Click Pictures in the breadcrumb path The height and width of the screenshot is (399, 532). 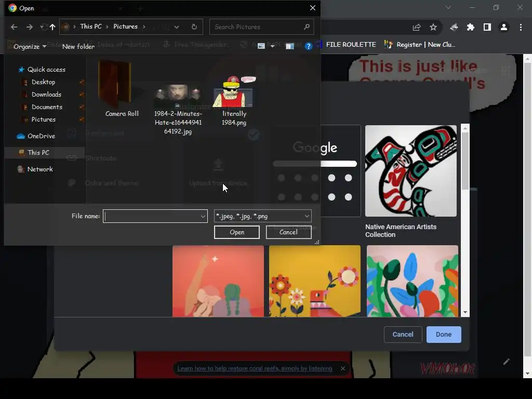(126, 26)
